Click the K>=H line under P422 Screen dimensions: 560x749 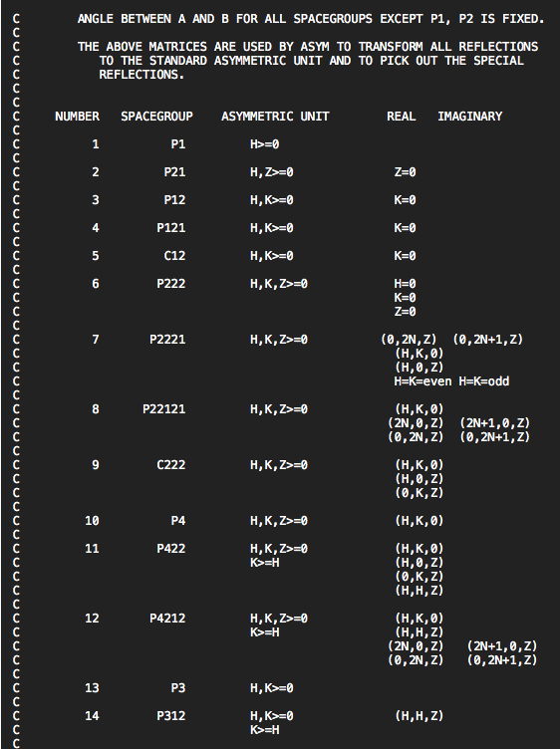point(265,563)
